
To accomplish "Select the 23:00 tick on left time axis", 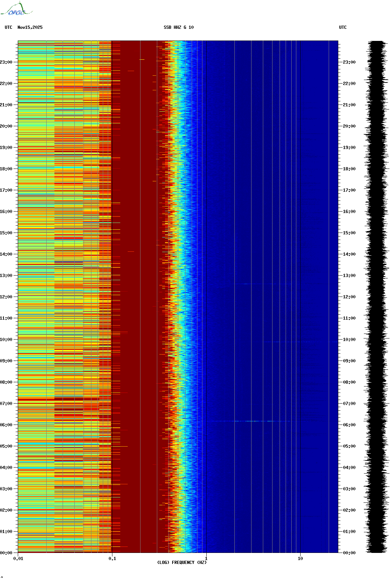I will 6,62.
